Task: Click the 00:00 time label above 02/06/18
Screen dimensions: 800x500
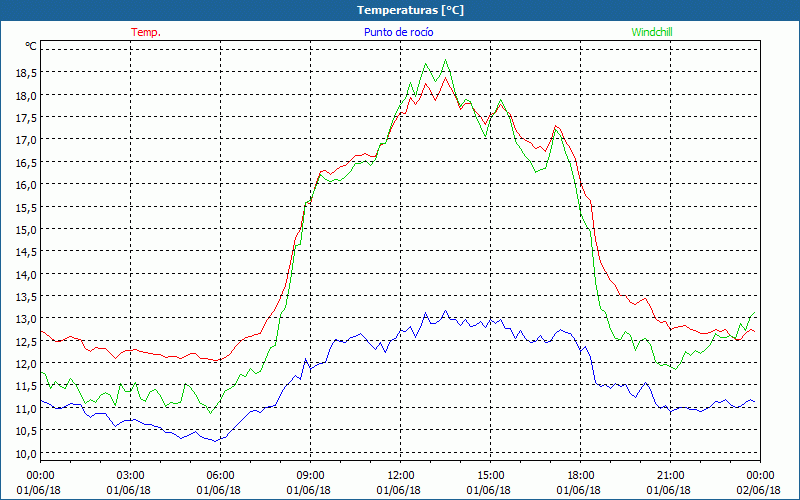Action: 761,476
